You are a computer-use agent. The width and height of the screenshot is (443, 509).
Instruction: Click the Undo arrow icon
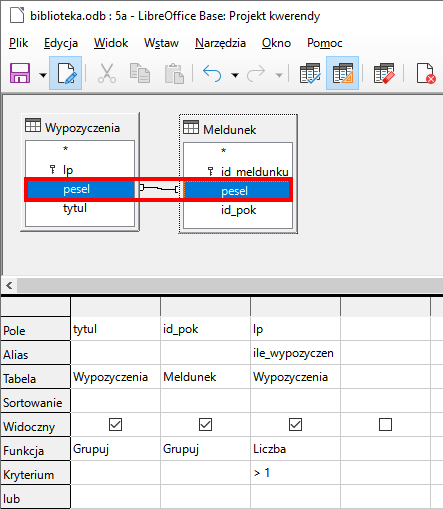(x=212, y=74)
